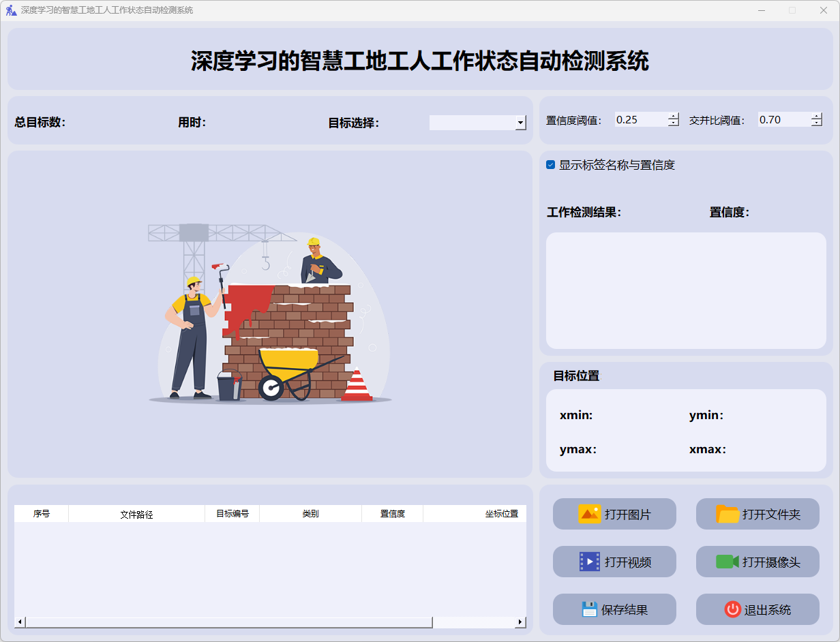Click the table's horizontal scrollbar right arrow
Screen dimensions: 840x642
click(520, 622)
